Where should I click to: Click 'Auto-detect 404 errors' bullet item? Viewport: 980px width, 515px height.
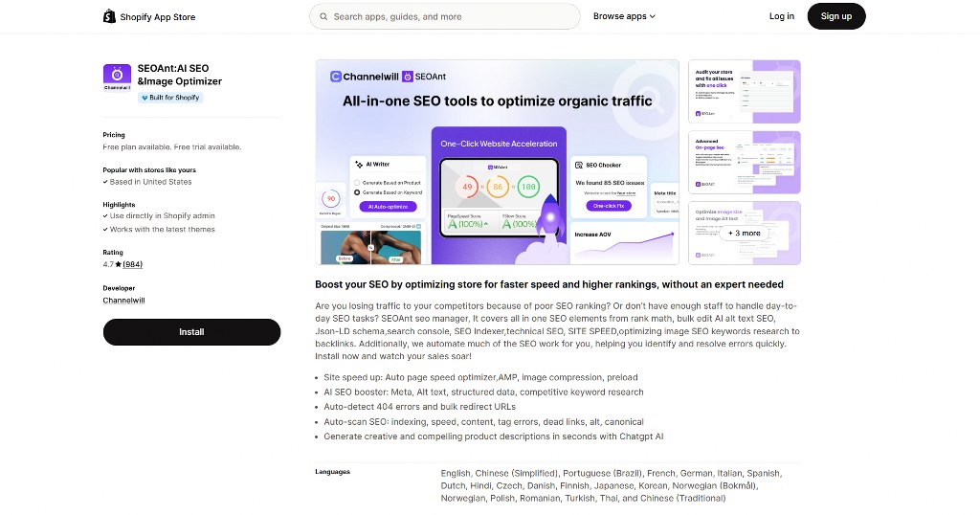419,407
